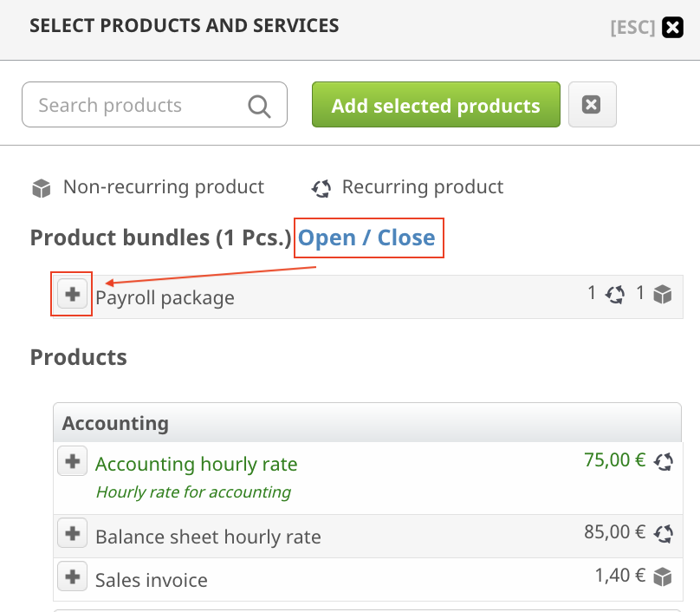Click box icon on Payroll package row
Viewport: 700px width, 612px height.
(663, 295)
